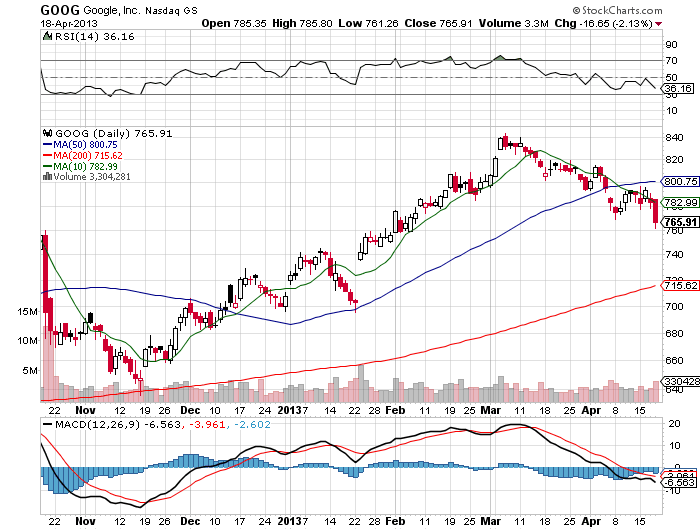Click the red -3.961 MACD signal value
Screen dimensions: 700x530
click(207, 424)
